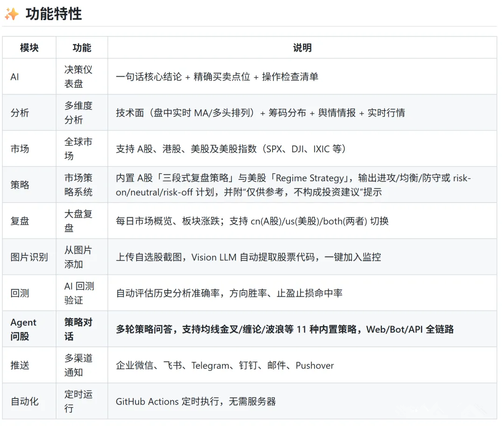Image resolution: width=504 pixels, height=427 pixels.
Task: Click the 多维度分析 feature entry
Action: 78,113
